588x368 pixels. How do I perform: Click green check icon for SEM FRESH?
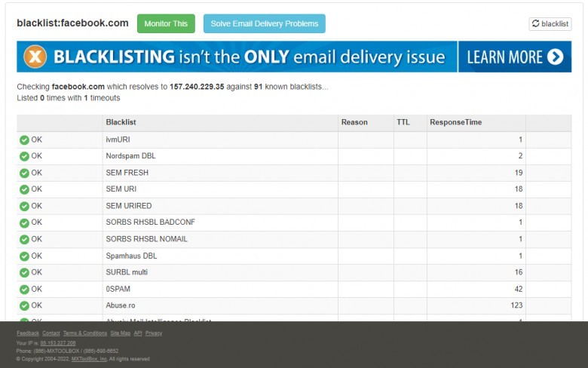pos(24,173)
